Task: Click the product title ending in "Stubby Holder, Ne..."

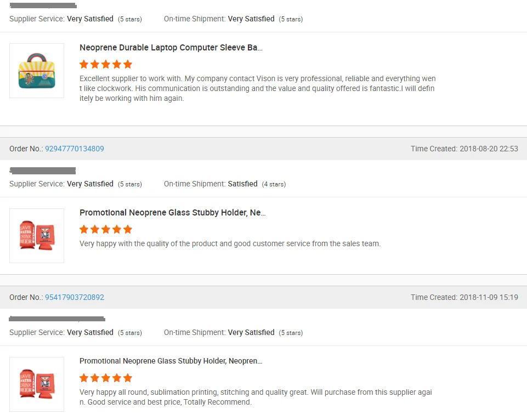Action: [172, 213]
